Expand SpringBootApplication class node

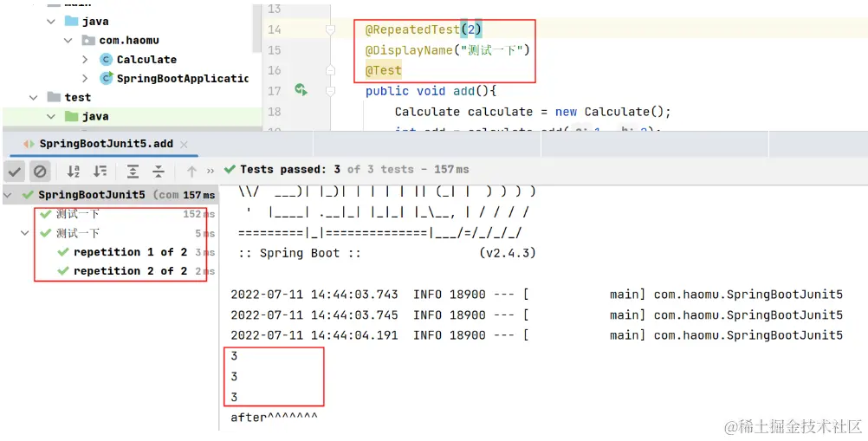point(85,79)
